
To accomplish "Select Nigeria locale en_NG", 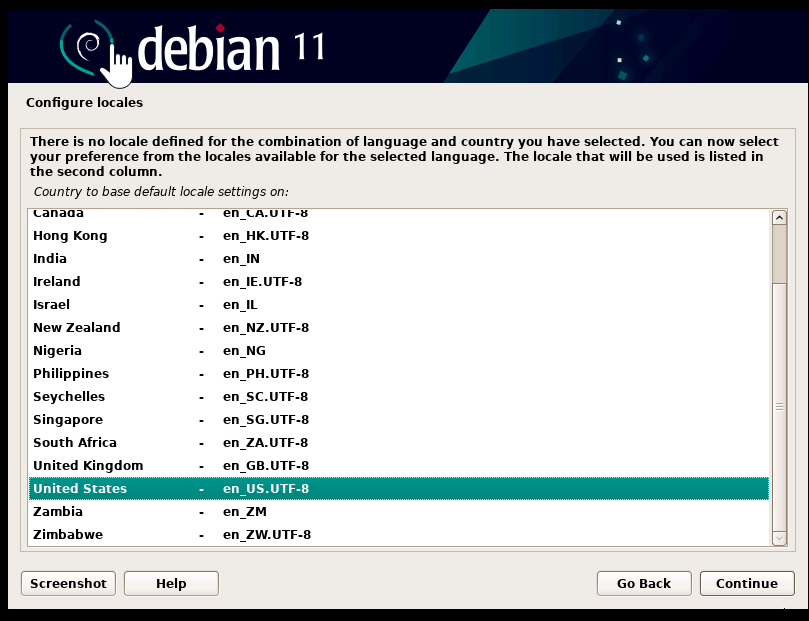I will tap(399, 351).
